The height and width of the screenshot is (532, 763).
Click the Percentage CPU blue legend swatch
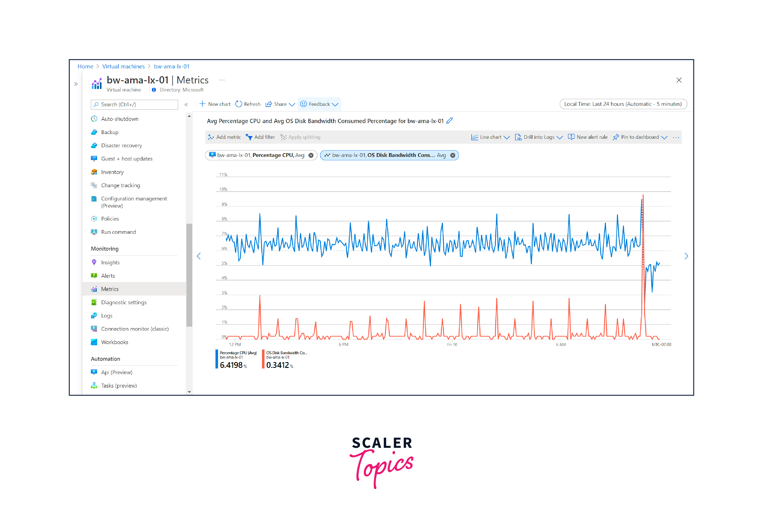click(217, 359)
